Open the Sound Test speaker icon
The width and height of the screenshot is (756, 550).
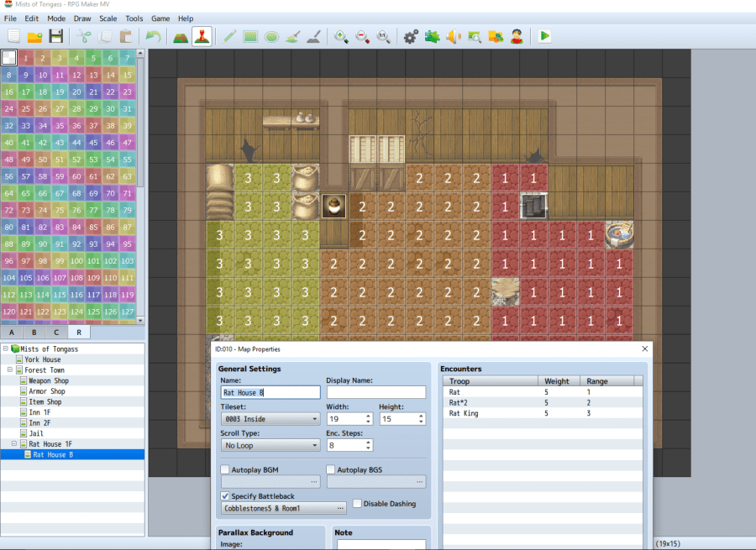click(x=454, y=36)
